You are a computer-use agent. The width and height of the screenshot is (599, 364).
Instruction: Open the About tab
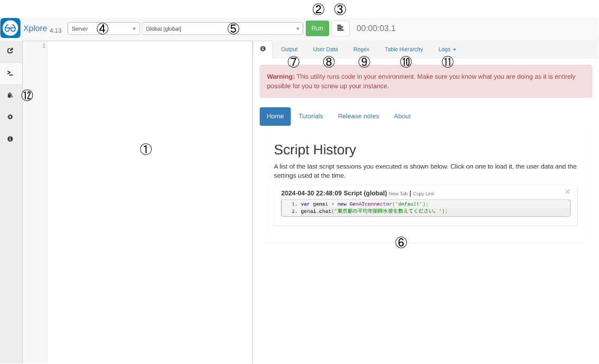click(x=403, y=116)
